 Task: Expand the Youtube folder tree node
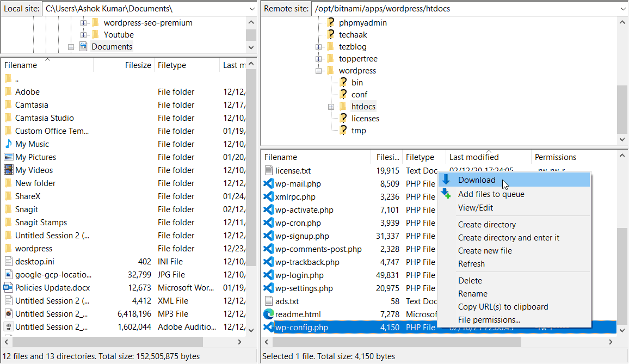pos(83,35)
